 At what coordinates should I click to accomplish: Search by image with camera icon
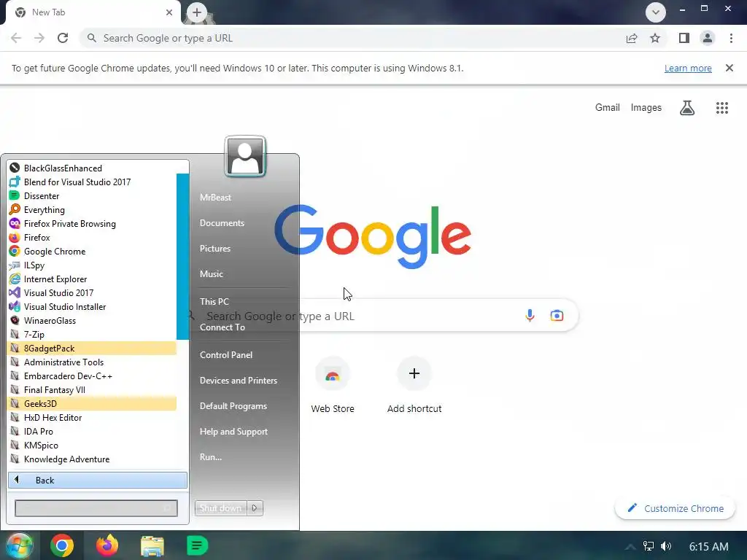[x=557, y=315]
